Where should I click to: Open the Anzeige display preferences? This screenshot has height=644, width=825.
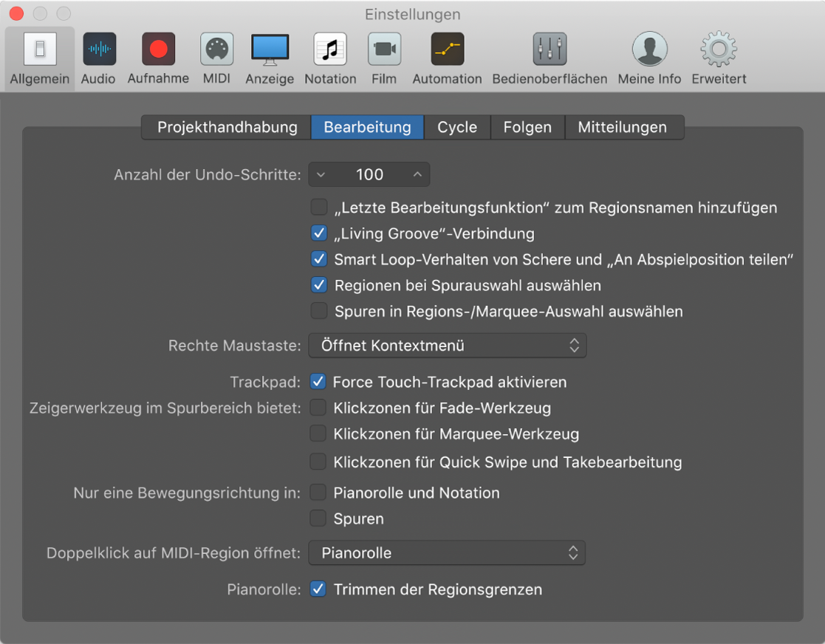pos(270,58)
